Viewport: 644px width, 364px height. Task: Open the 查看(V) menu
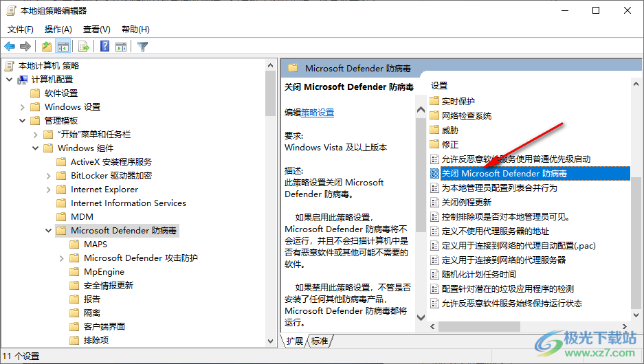tap(96, 29)
